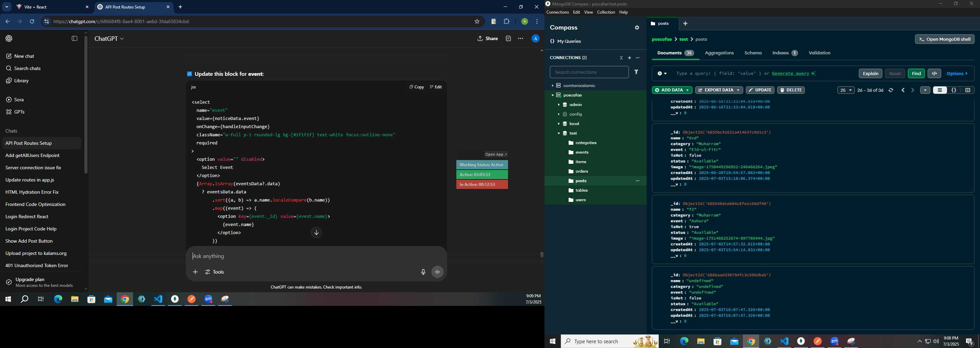Click the microphone dictate icon in ChatGPT
The width and height of the screenshot is (980, 348).
[423, 272]
